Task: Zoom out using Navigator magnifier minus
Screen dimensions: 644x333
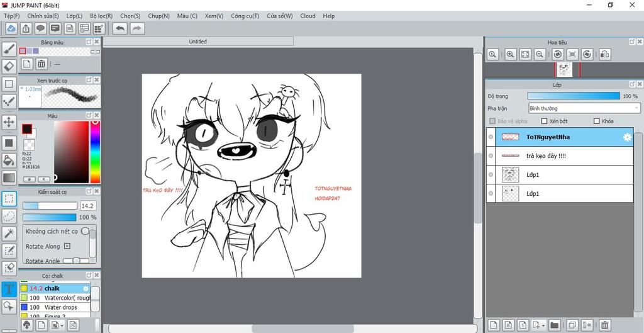Action: (x=540, y=54)
